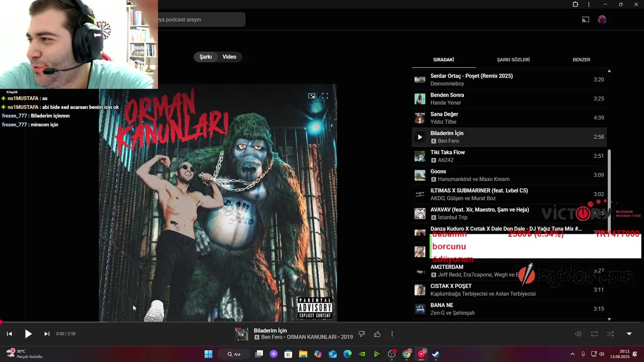Select Goons by Hanumankind in queue
This screenshot has width=644, height=362.
509,175
